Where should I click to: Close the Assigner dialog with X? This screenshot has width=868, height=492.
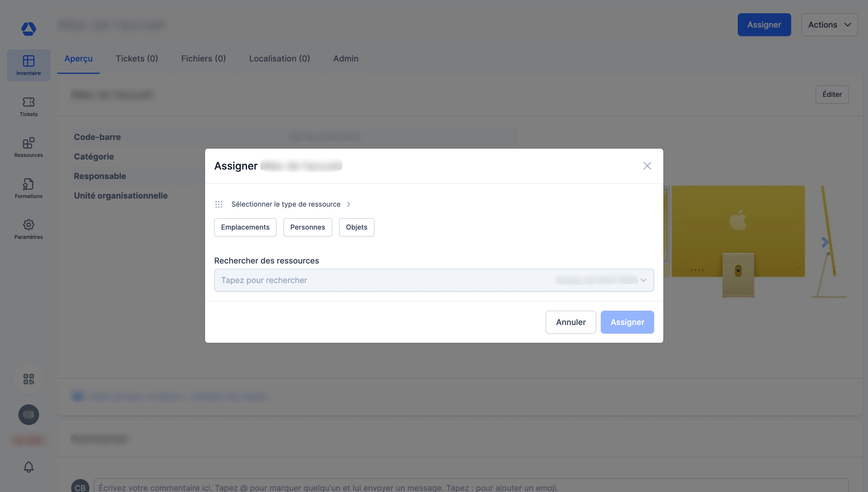[x=647, y=166]
